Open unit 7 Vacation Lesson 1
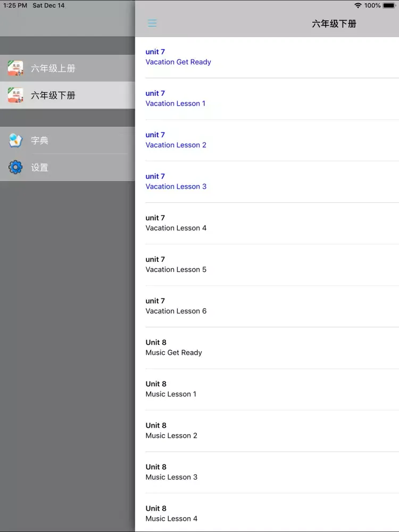 pyautogui.click(x=267, y=99)
